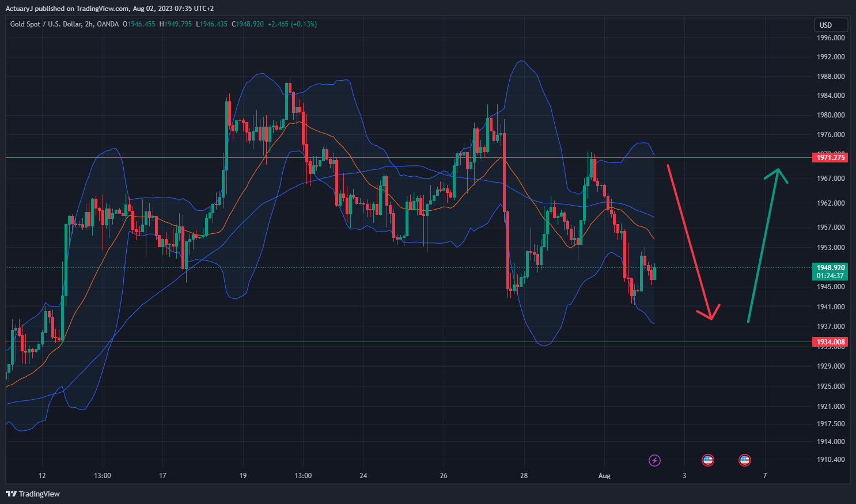
Task: Click the current price label 1948.920
Action: point(830,267)
